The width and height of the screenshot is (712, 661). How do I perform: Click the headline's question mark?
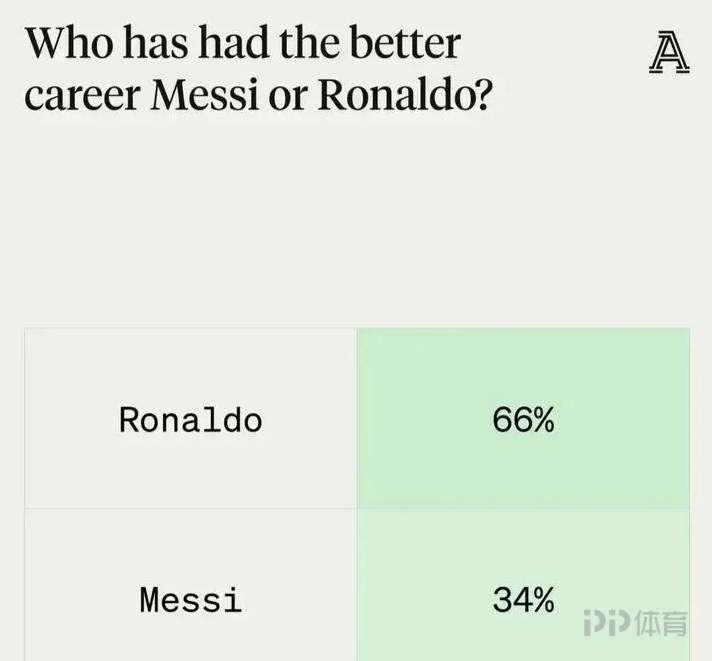coord(484,96)
